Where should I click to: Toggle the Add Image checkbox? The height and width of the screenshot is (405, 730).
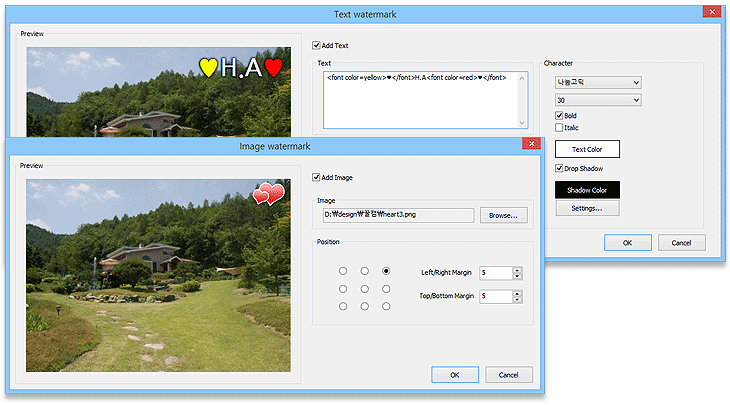click(318, 177)
